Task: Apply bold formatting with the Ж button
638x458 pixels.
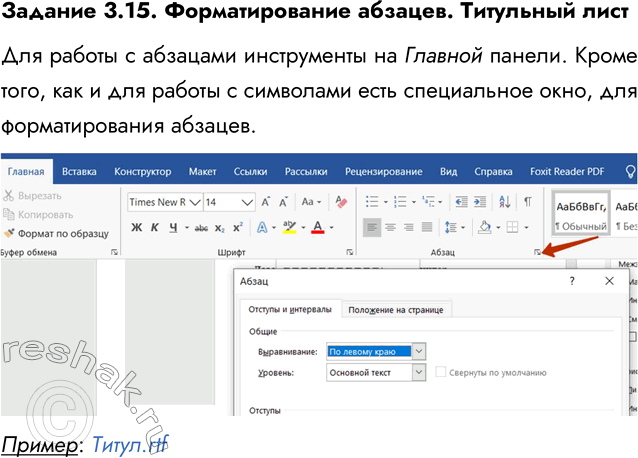Action: 137,227
